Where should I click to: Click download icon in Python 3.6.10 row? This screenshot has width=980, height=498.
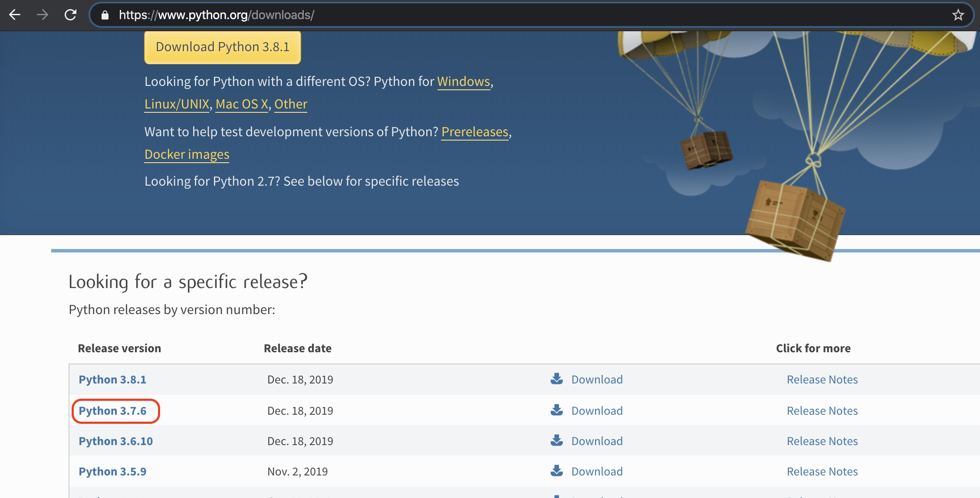pos(556,440)
